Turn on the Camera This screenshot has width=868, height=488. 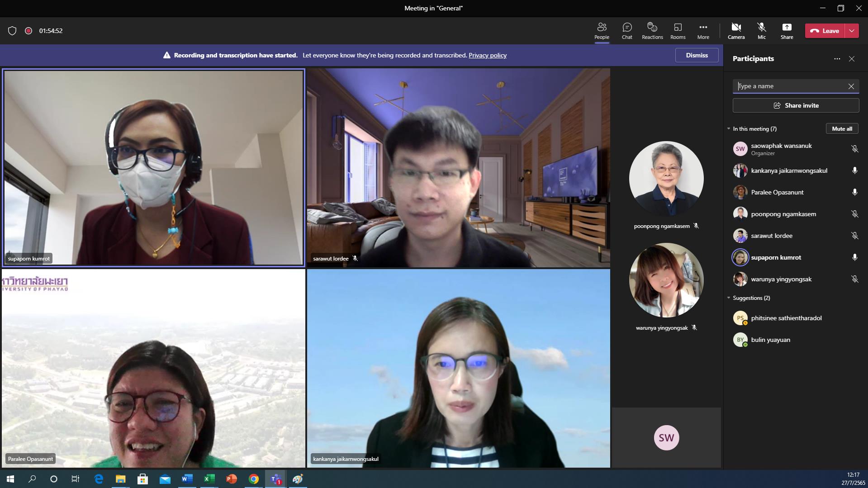click(736, 31)
